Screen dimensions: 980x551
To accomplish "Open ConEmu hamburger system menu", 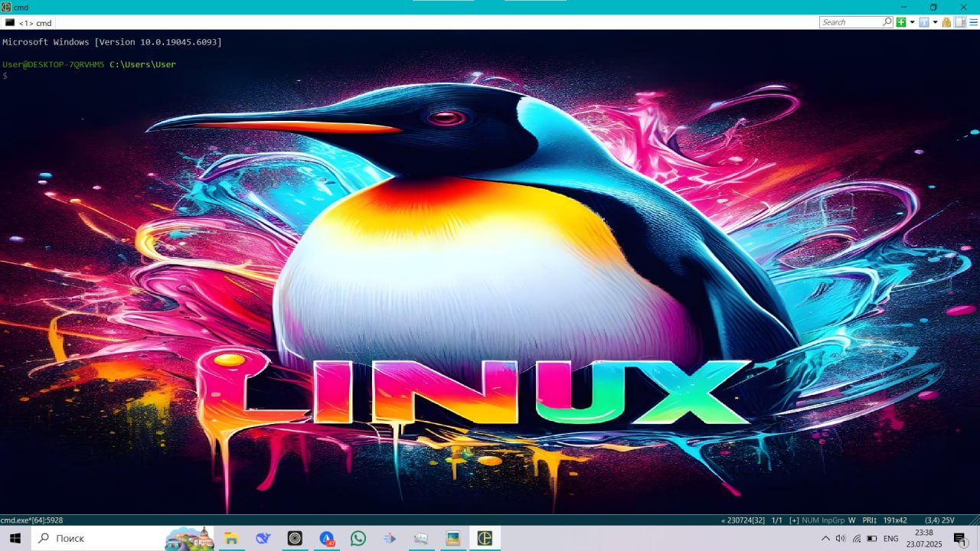I will [973, 22].
